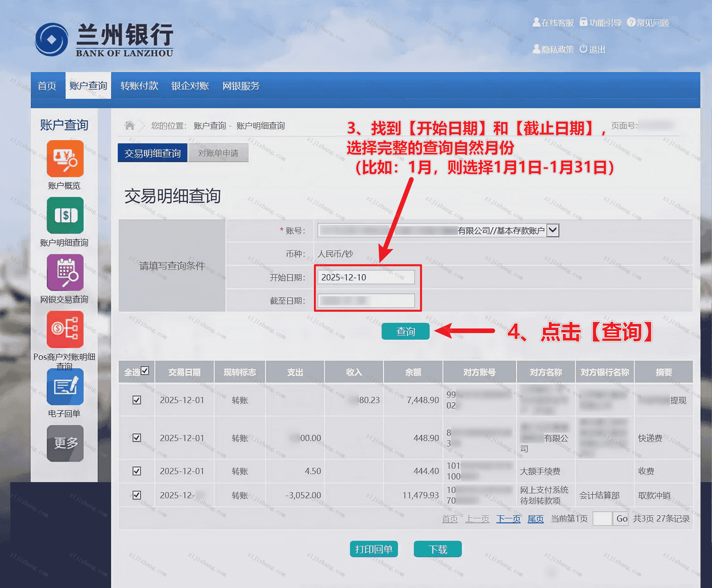Click the 下载 button
Image resolution: width=712 pixels, height=588 pixels.
pyautogui.click(x=437, y=549)
